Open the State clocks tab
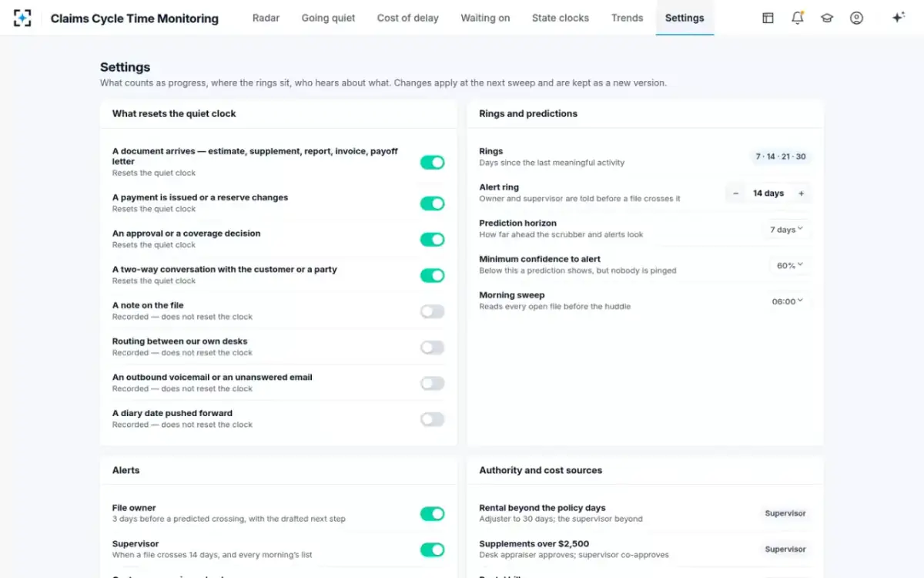The image size is (924, 578). coord(561,18)
